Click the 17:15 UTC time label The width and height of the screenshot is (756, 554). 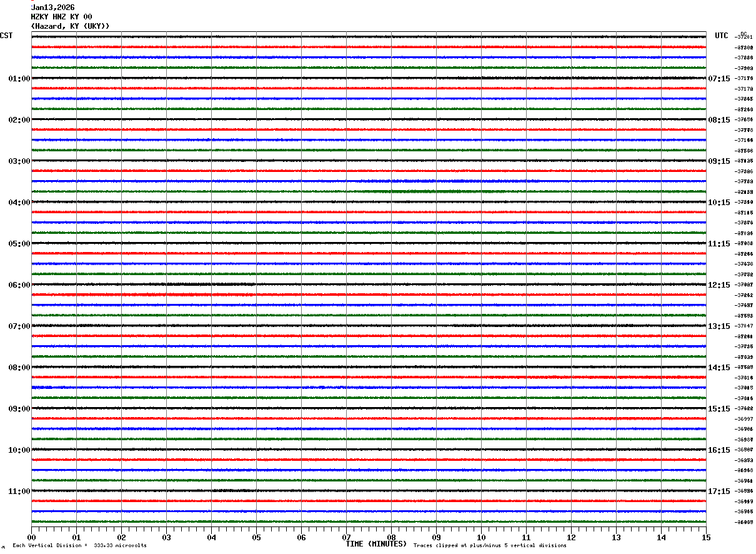click(x=719, y=491)
